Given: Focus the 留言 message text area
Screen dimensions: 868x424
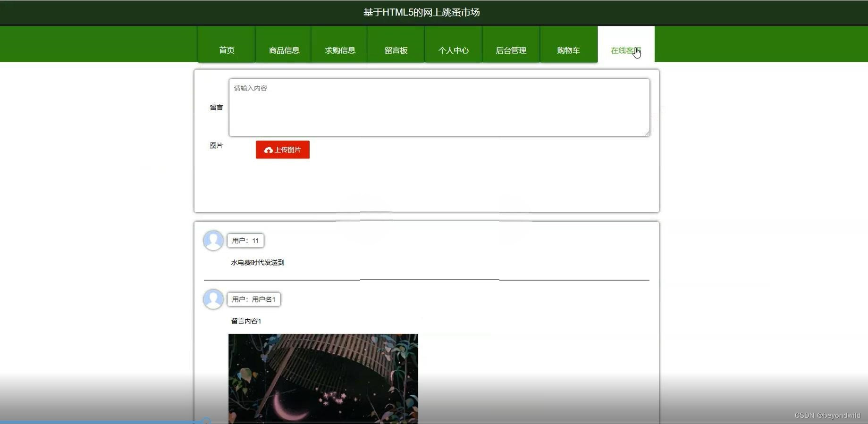Looking at the screenshot, I should coord(439,108).
